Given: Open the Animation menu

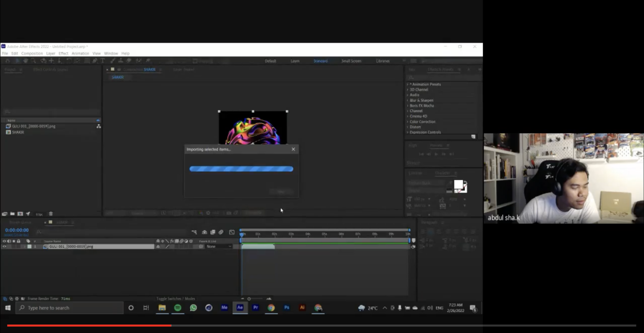Looking at the screenshot, I should pyautogui.click(x=80, y=53).
